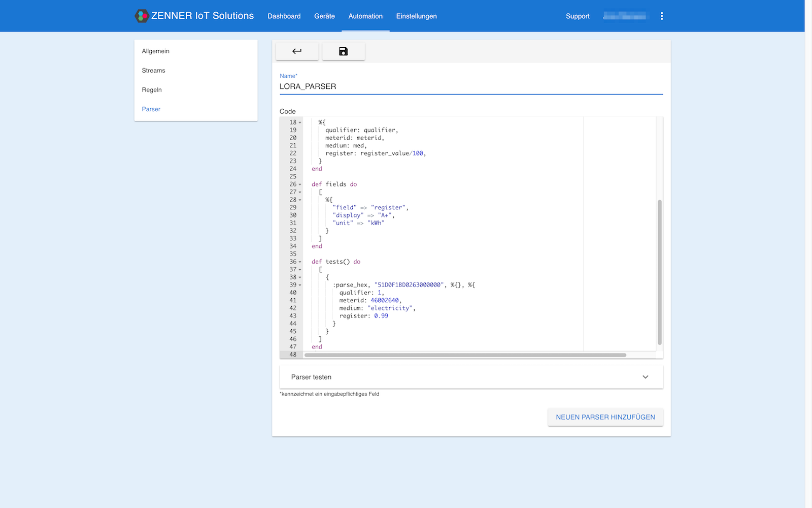Click the "medium: med," line
Viewport: 812px width, 508px height.
346,146
